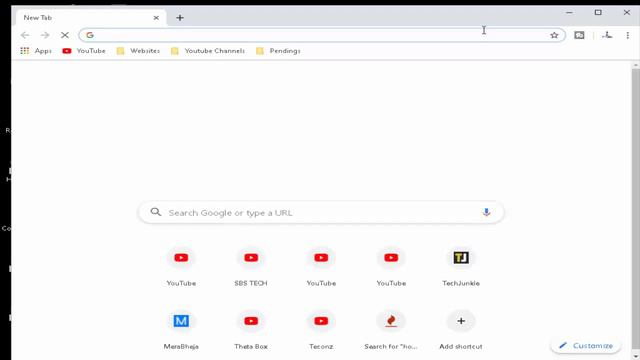The image size is (640, 360).
Task: Click the extension icon beside the star
Action: [579, 35]
